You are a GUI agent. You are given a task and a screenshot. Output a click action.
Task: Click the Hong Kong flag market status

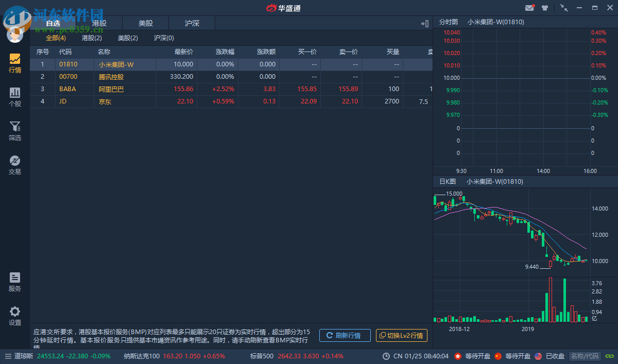pyautogui.click(x=458, y=356)
